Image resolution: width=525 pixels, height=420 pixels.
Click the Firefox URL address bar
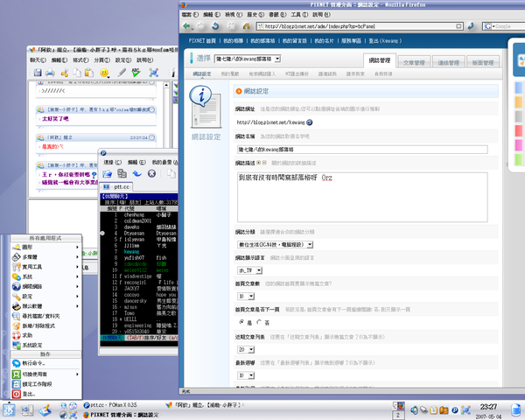pos(360,26)
